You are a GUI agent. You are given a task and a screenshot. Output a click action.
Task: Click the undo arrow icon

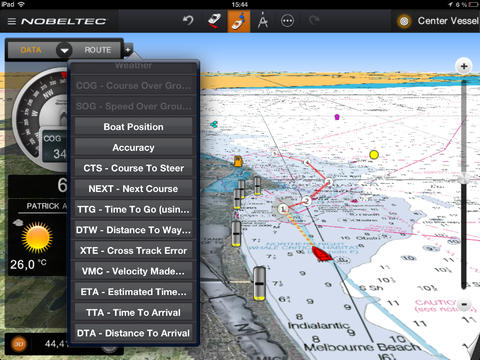click(188, 21)
